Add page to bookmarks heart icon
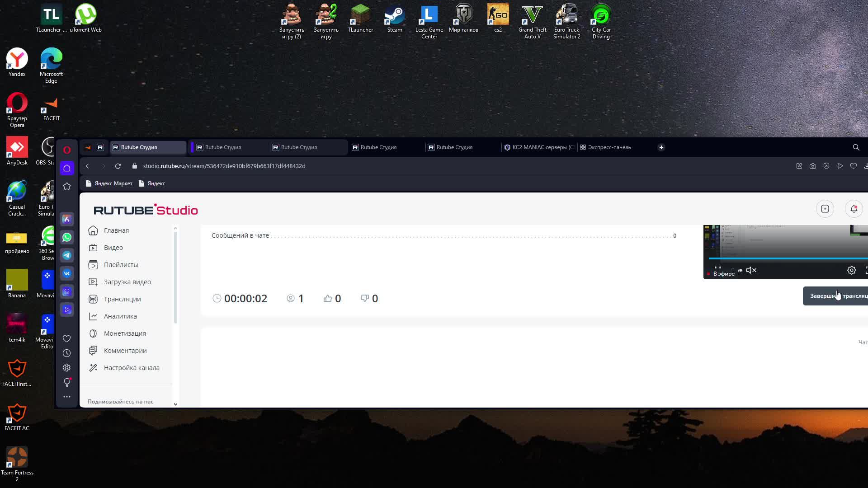 [x=854, y=166]
